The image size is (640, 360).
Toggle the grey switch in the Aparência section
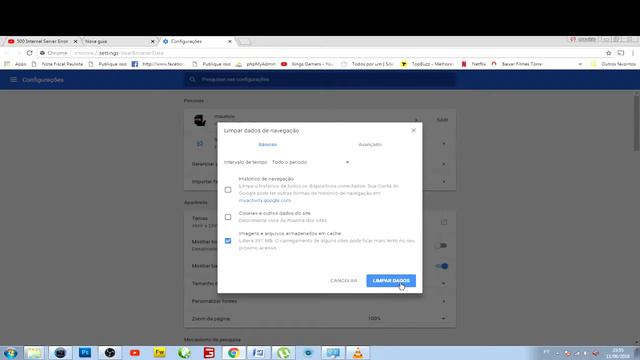[441, 246]
